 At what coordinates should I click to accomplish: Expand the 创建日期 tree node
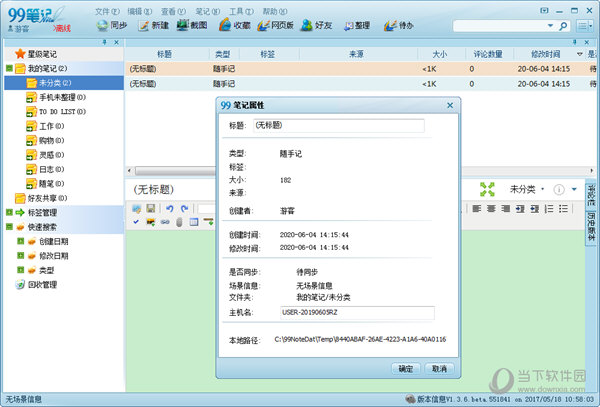[21, 241]
